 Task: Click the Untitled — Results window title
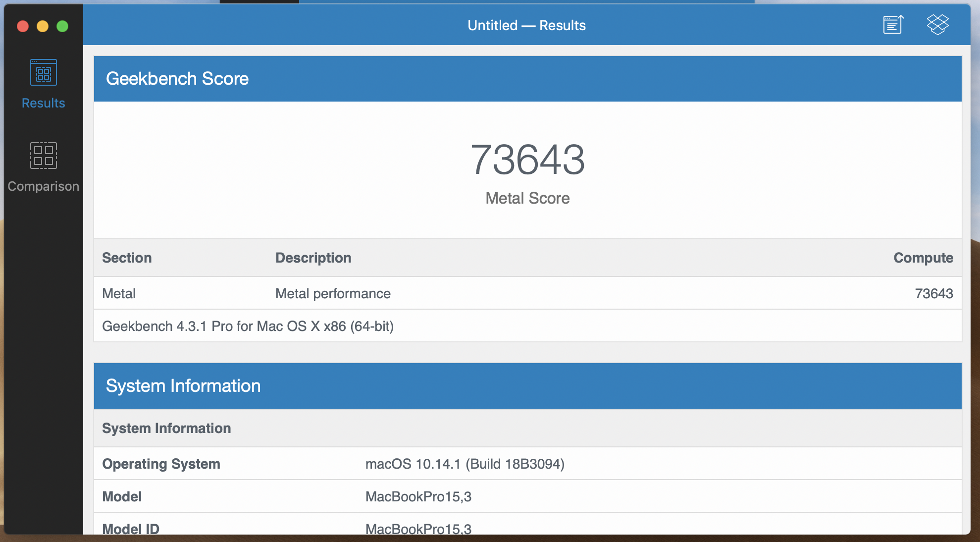[526, 25]
